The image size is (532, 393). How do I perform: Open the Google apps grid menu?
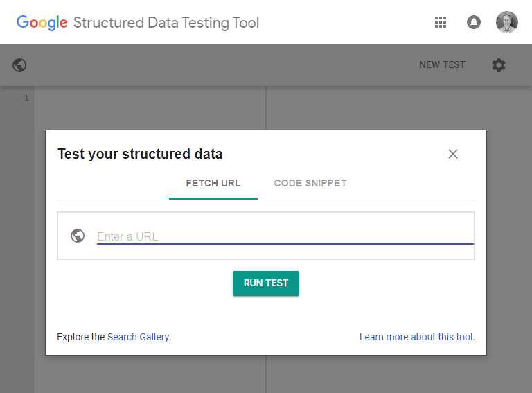pos(441,22)
